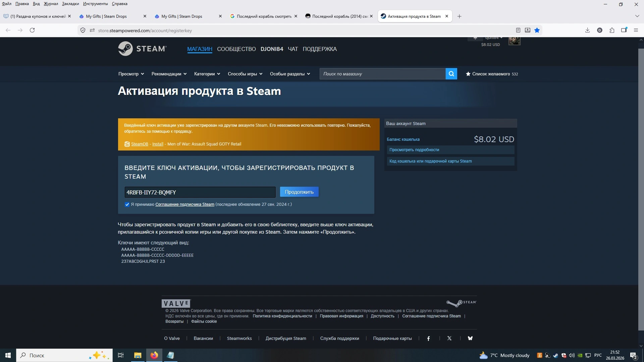This screenshot has height=362, width=644.
Task: Click the browser address bar URL
Action: (x=145, y=31)
